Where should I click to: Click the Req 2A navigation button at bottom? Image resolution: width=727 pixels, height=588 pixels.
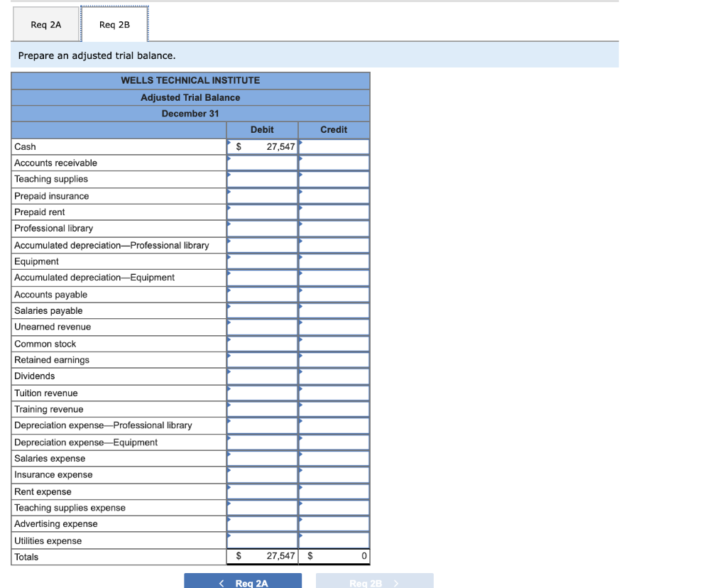click(242, 580)
